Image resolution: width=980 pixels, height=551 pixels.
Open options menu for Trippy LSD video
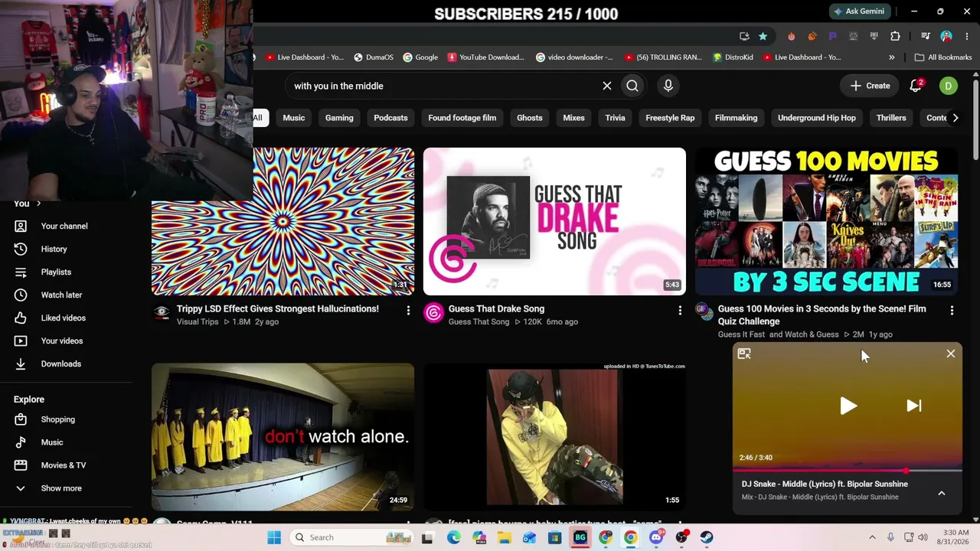408,310
